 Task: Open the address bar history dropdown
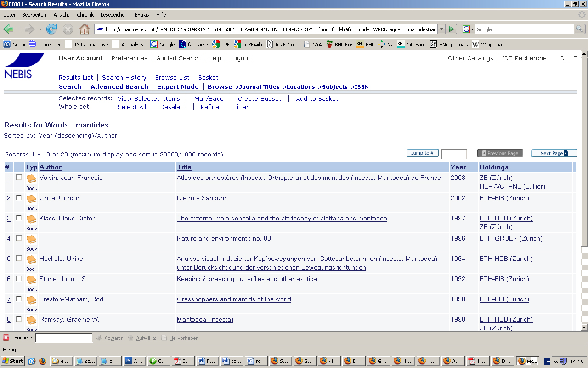441,29
